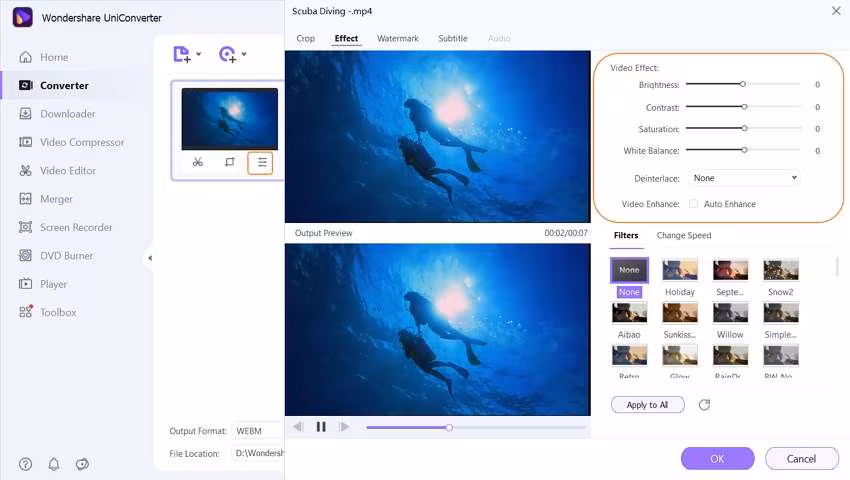Switch to the Crop tab
850x480 pixels.
tap(305, 39)
